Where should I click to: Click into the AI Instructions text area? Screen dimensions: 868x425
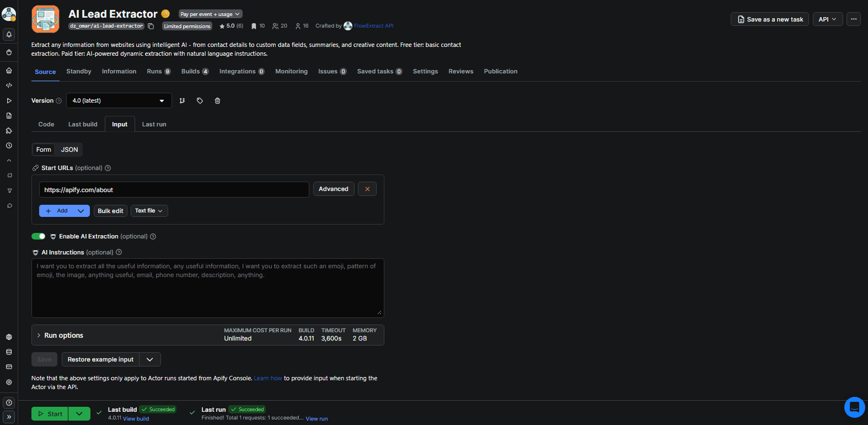point(208,288)
